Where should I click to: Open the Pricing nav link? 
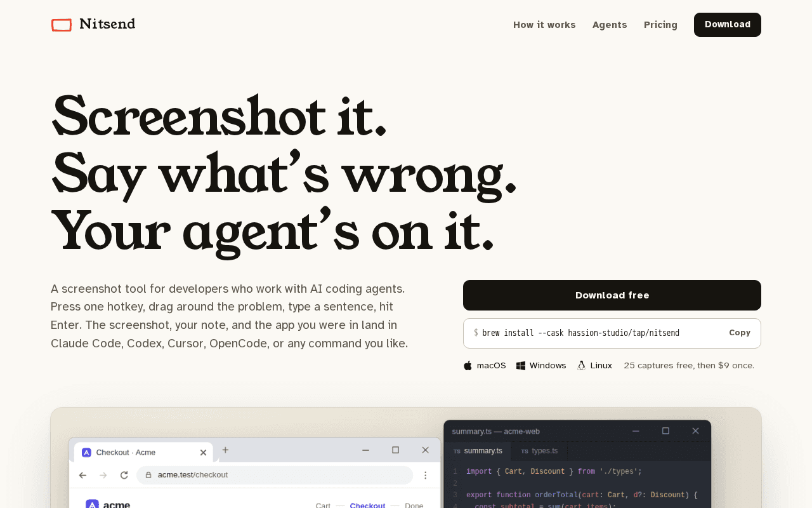click(660, 25)
